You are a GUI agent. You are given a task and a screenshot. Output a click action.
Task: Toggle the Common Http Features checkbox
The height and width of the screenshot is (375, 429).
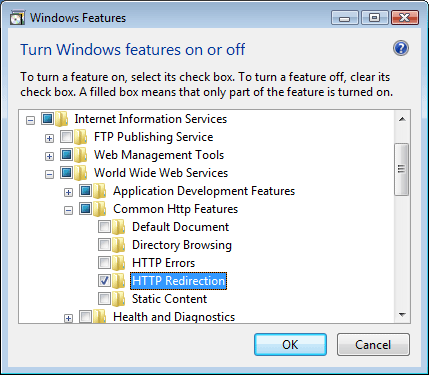pos(85,208)
